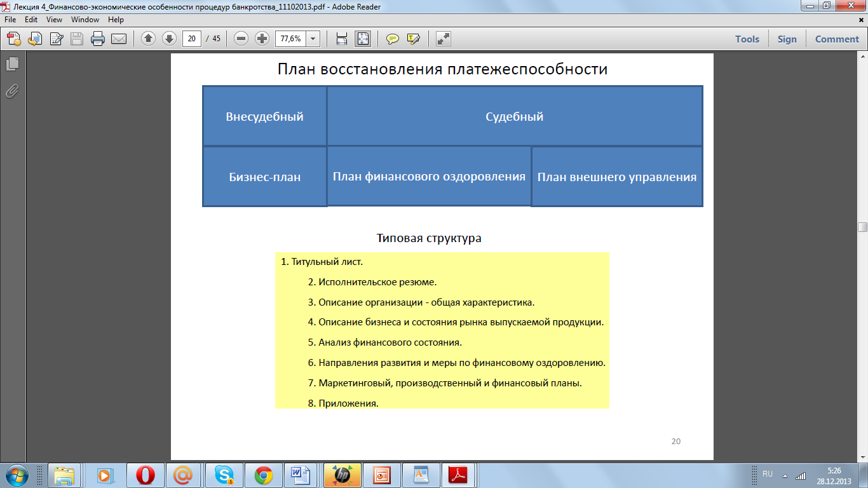Click the Print file icon
Viewport: 868px width, 488px height.
[97, 39]
